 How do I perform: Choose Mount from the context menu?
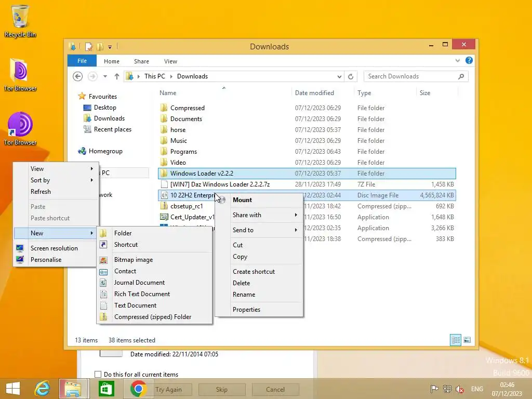(259, 200)
